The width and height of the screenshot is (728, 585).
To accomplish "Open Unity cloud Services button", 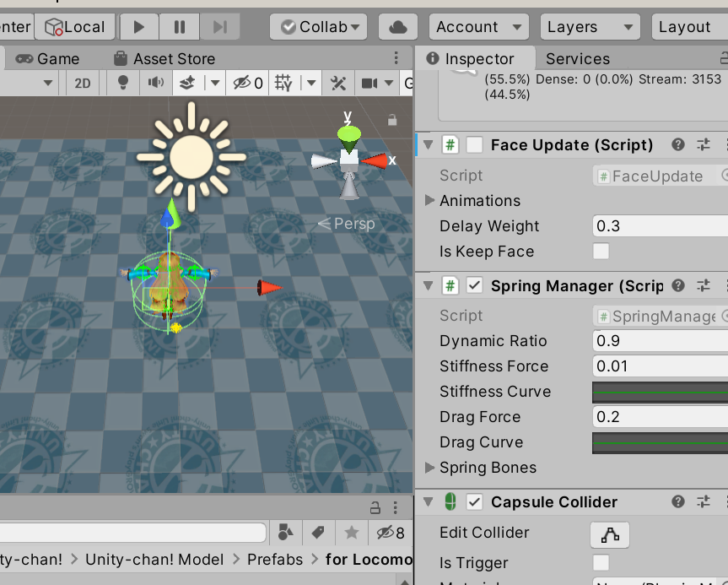I will [398, 27].
